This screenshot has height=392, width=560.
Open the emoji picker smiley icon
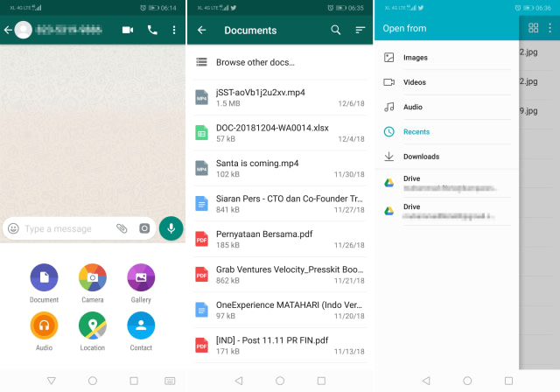[x=14, y=228]
